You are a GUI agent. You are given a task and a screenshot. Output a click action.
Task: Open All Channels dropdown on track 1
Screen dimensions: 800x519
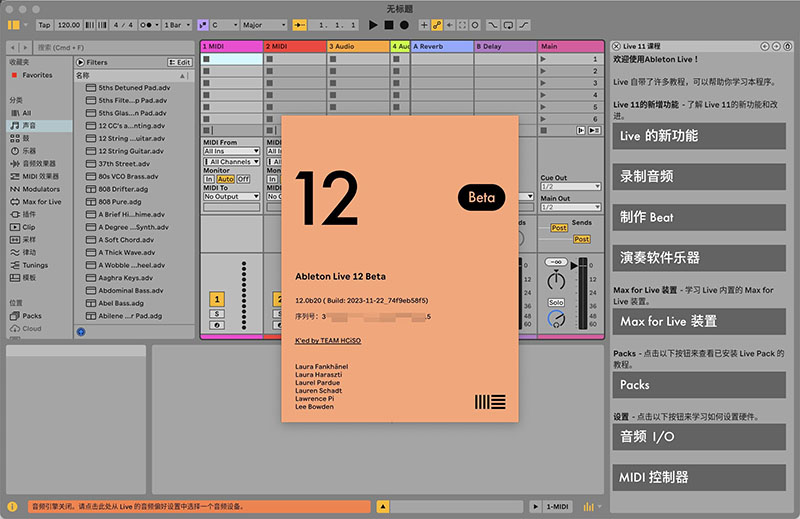[x=231, y=162]
